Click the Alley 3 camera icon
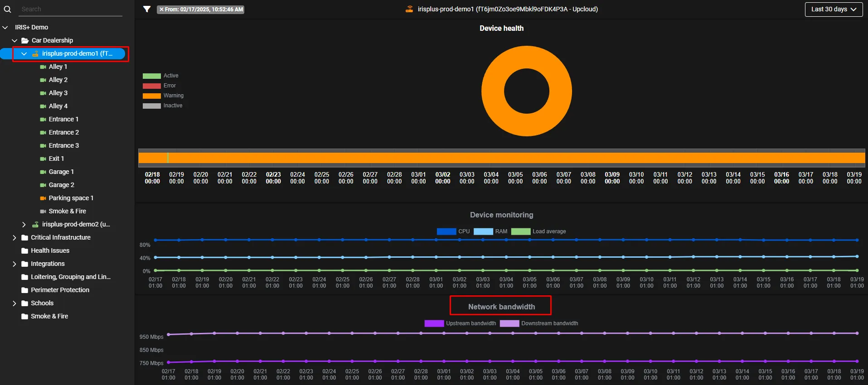Viewport: 868px width, 385px height. click(x=43, y=93)
